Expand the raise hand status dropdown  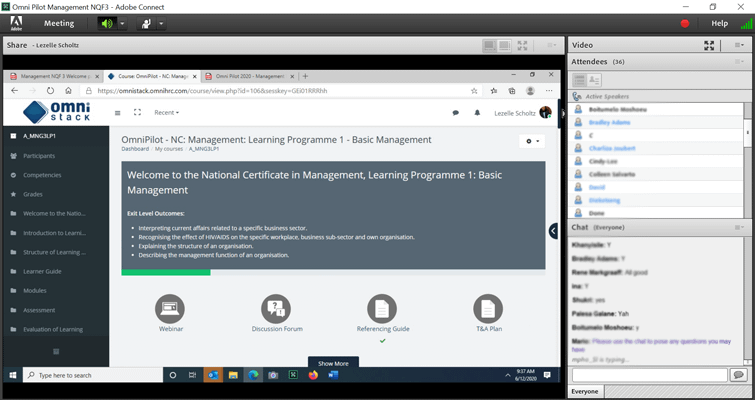click(x=161, y=24)
